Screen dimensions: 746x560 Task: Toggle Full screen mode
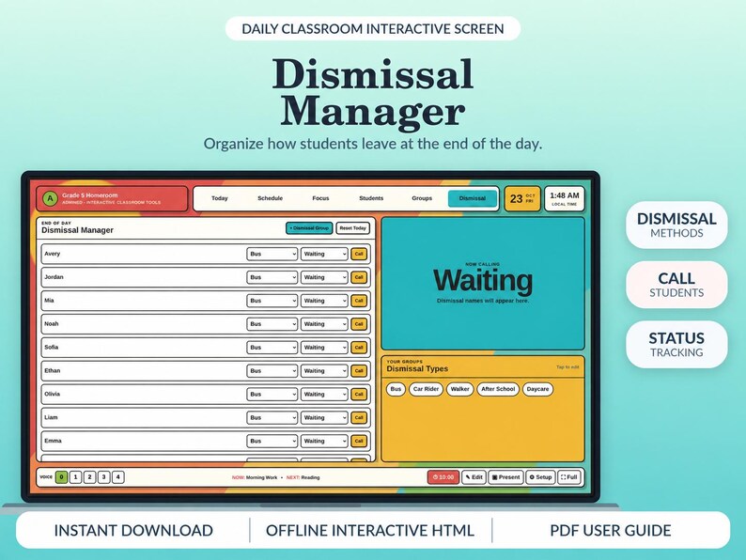point(569,477)
